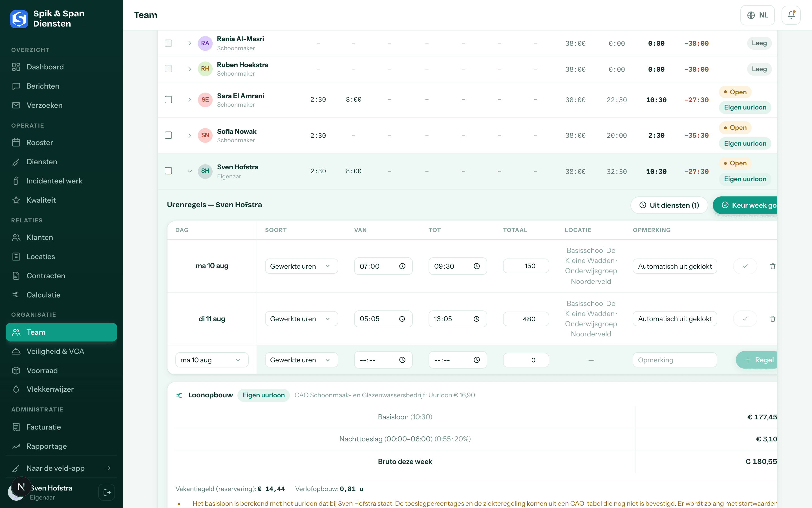This screenshot has width=812, height=508.
Task: Open Soort dropdown on ma 10 aug row
Action: pyautogui.click(x=301, y=266)
